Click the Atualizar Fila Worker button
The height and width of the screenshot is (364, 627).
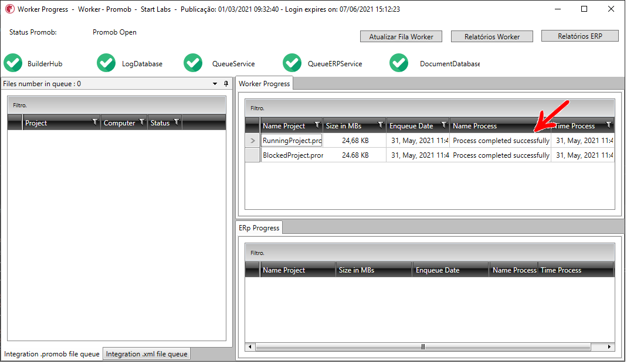tap(401, 37)
